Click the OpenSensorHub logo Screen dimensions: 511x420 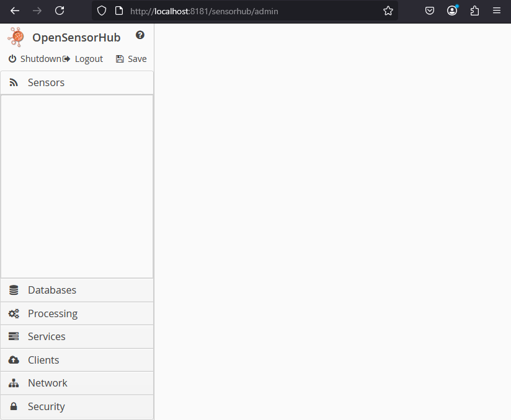click(15, 37)
